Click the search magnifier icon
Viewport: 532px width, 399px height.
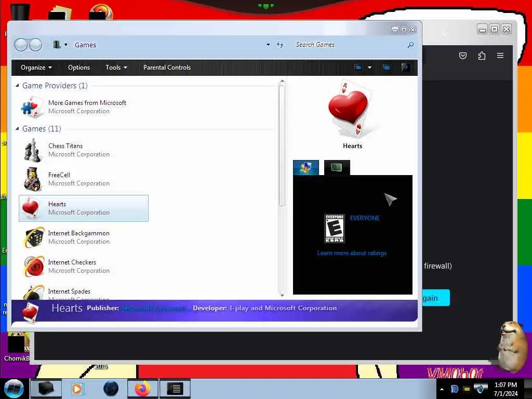point(410,45)
